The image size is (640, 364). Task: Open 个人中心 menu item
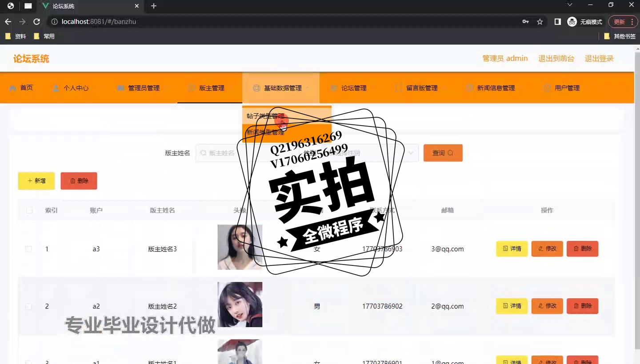click(x=71, y=88)
